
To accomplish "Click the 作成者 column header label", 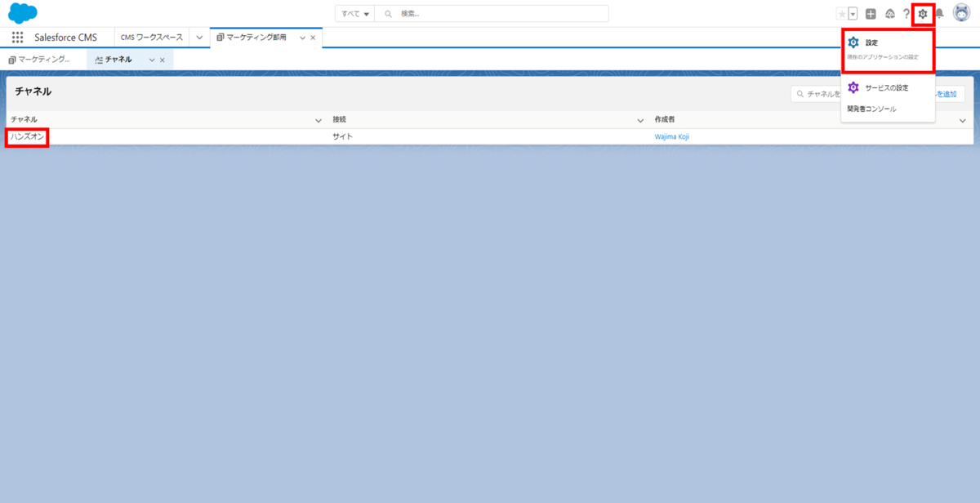I will pyautogui.click(x=665, y=120).
